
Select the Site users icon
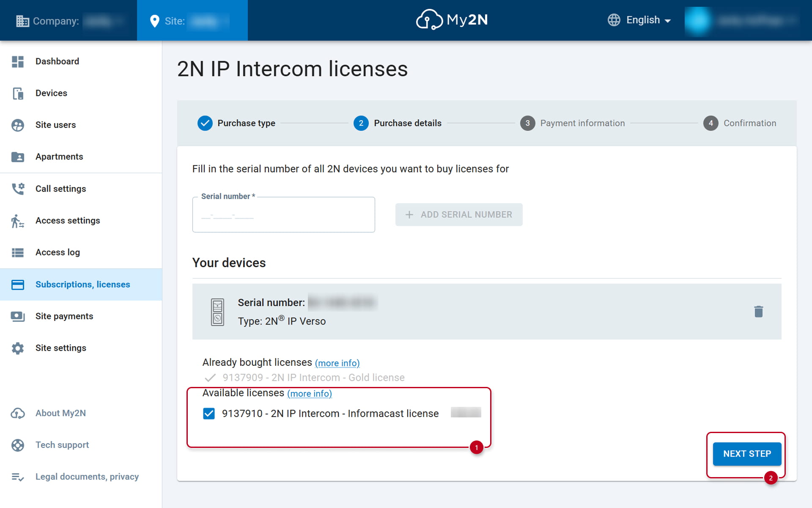point(18,125)
